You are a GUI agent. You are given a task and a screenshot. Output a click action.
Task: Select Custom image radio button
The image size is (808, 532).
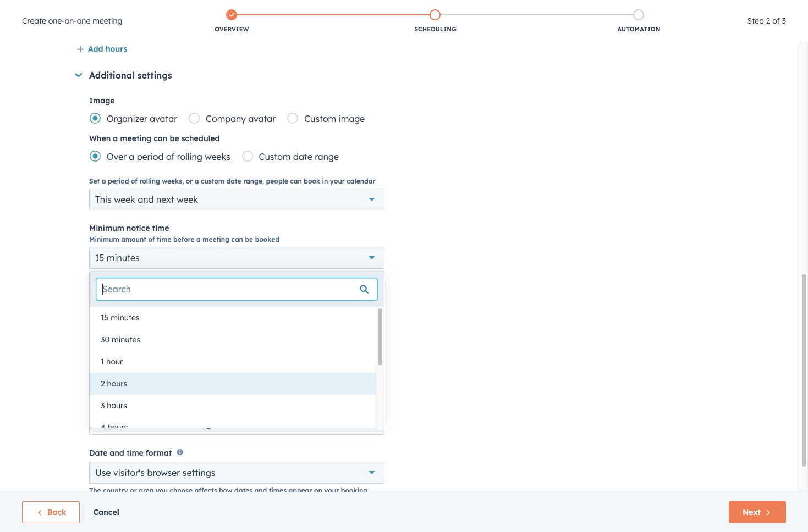point(293,118)
